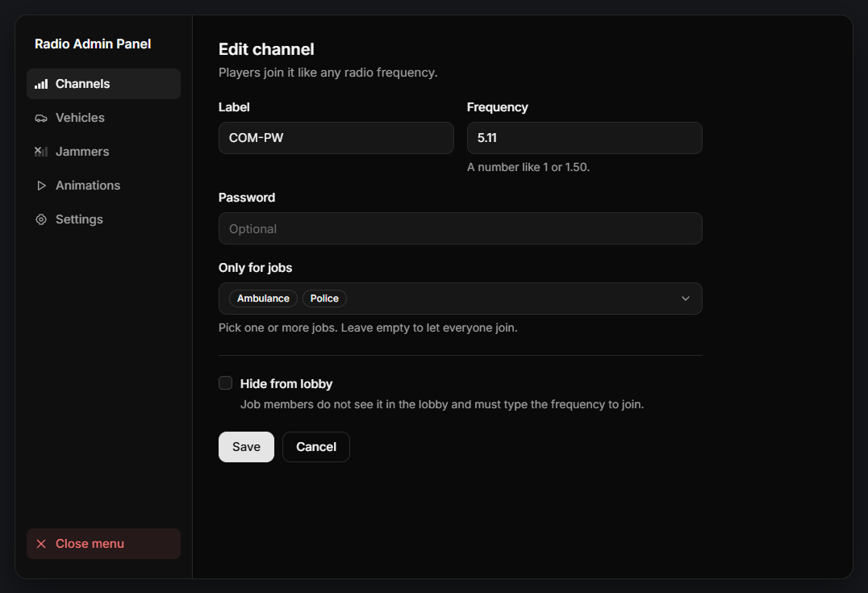The height and width of the screenshot is (593, 868).
Task: Cancel editing the channel
Action: pyautogui.click(x=316, y=447)
